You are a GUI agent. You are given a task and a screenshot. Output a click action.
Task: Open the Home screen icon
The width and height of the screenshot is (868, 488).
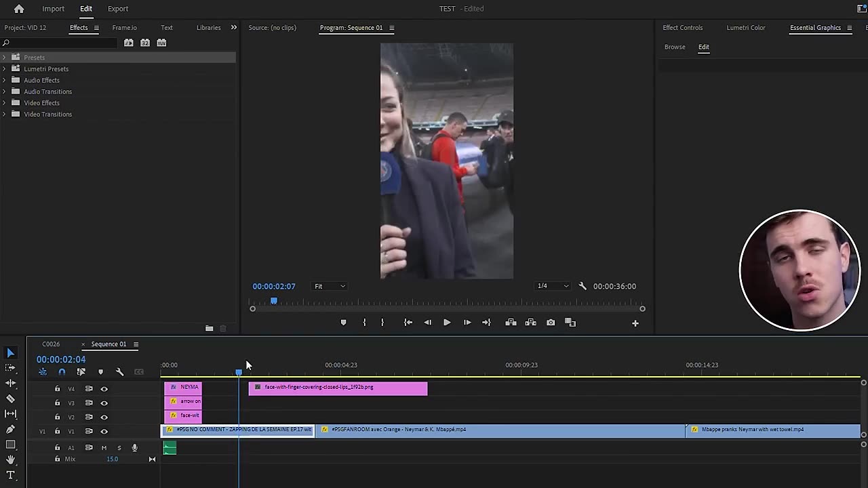tap(19, 9)
